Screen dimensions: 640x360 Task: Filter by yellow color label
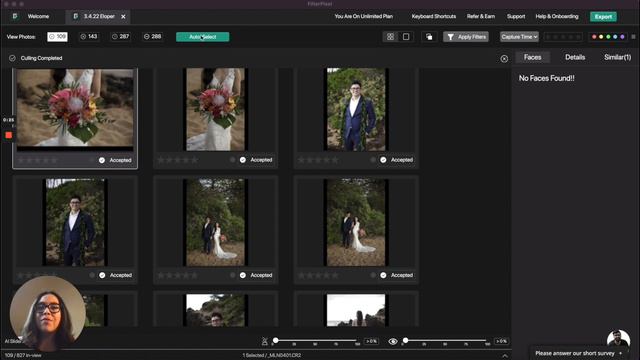(x=601, y=37)
